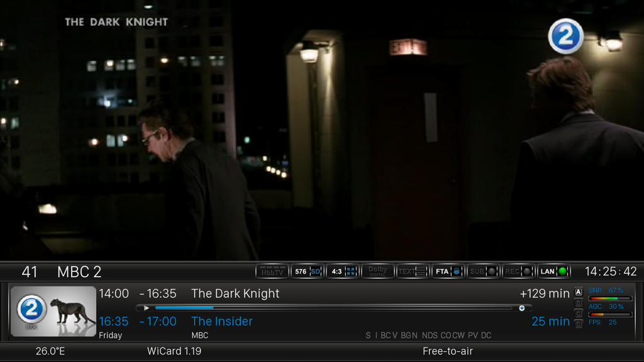Click the end marker on the progress bar
The width and height of the screenshot is (644, 362).
click(x=521, y=308)
